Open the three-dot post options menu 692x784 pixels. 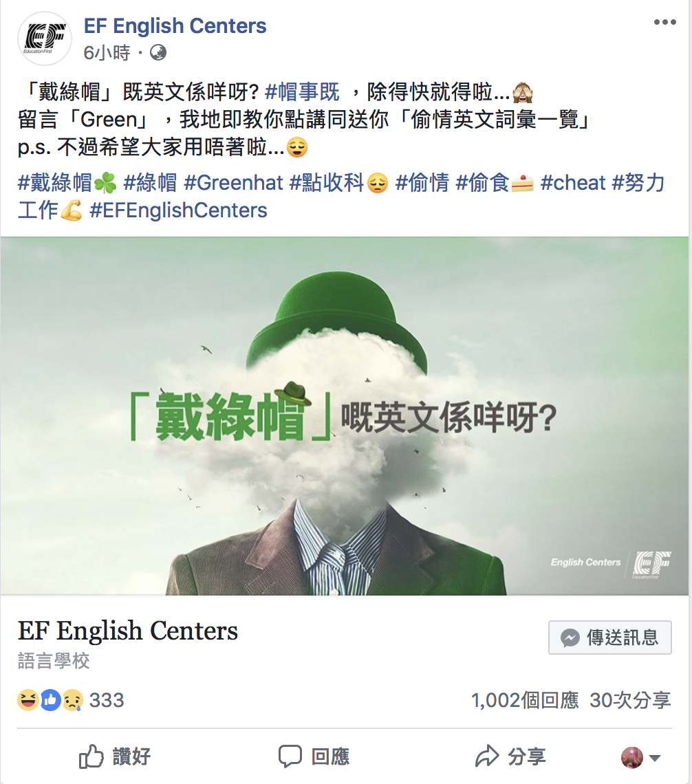click(x=665, y=22)
